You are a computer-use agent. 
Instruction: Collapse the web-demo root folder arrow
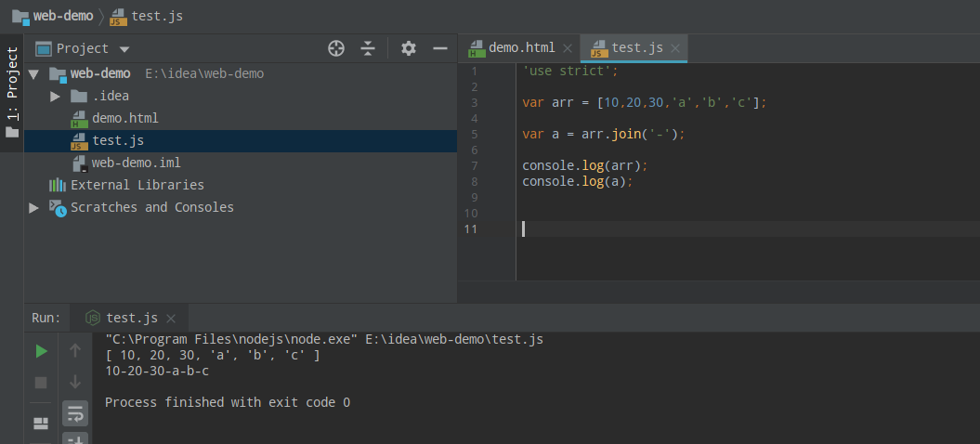33,73
